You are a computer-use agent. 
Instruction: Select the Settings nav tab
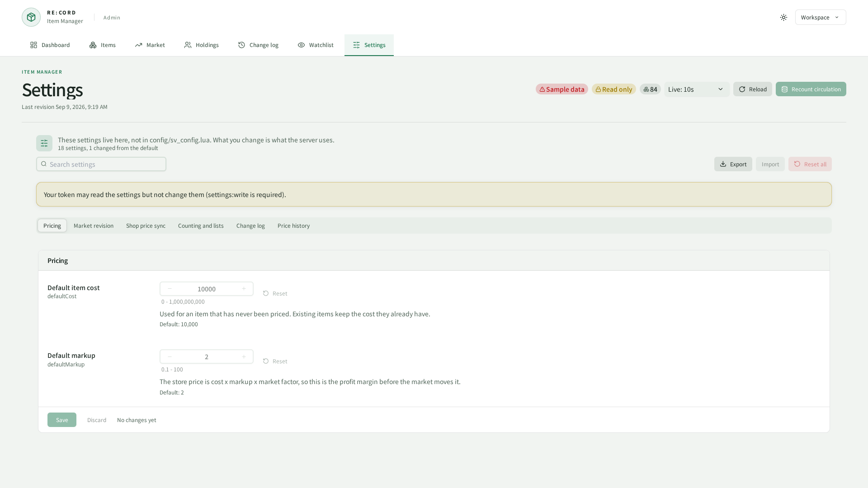(x=369, y=45)
